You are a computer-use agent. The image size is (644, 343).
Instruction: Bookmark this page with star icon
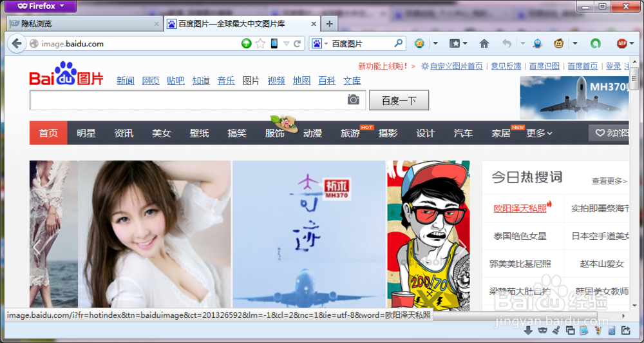pyautogui.click(x=260, y=43)
